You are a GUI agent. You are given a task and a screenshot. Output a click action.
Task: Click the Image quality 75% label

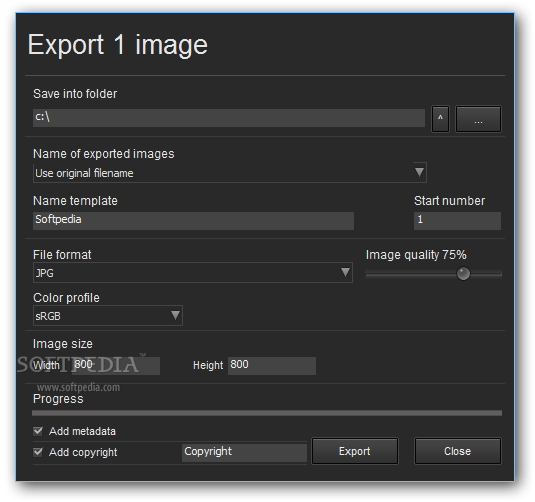click(x=416, y=255)
